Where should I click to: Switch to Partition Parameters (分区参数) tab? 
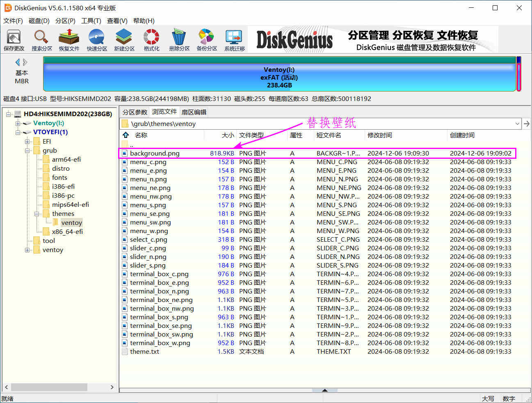click(135, 112)
